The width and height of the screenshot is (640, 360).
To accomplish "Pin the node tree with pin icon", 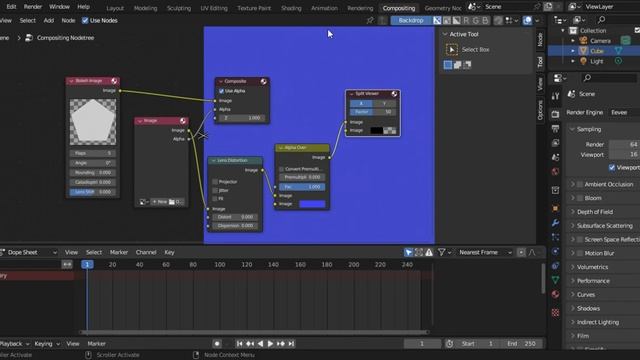I will (370, 20).
